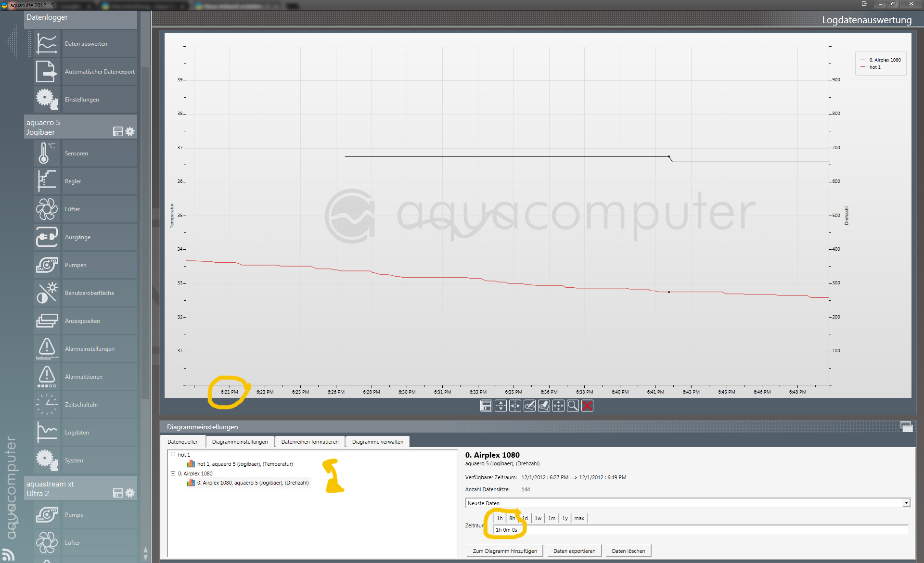Screen dimensions: 924x563
Task: Open the Regler controller page
Action: (86, 181)
